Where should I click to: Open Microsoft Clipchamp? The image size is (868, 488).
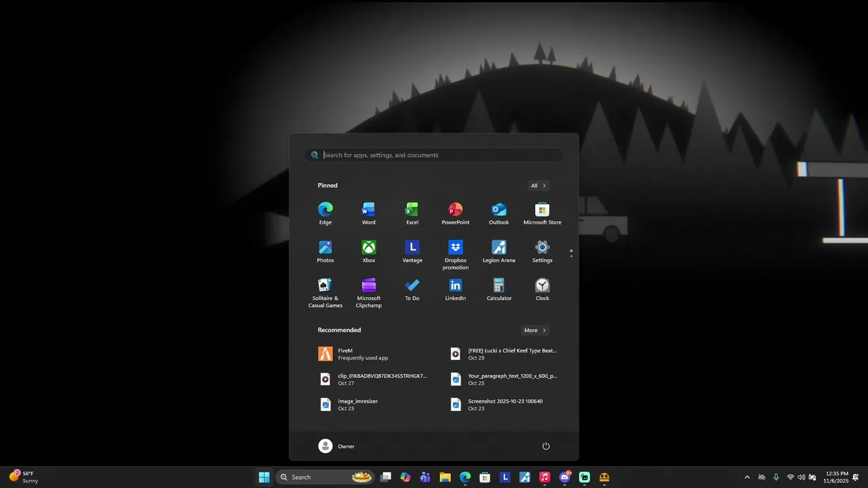[369, 293]
